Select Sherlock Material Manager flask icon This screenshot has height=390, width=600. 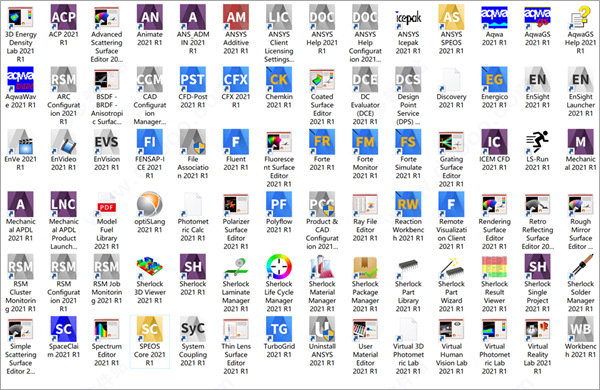(x=322, y=267)
